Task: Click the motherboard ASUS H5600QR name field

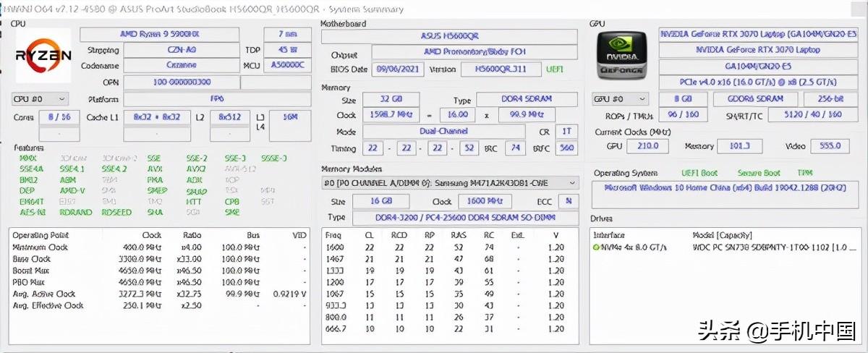Action: coord(449,36)
